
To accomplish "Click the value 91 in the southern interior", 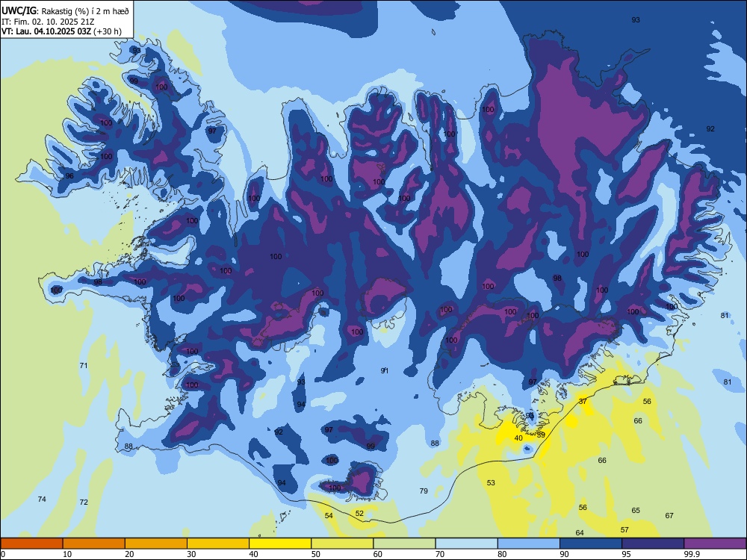I will point(385,370).
